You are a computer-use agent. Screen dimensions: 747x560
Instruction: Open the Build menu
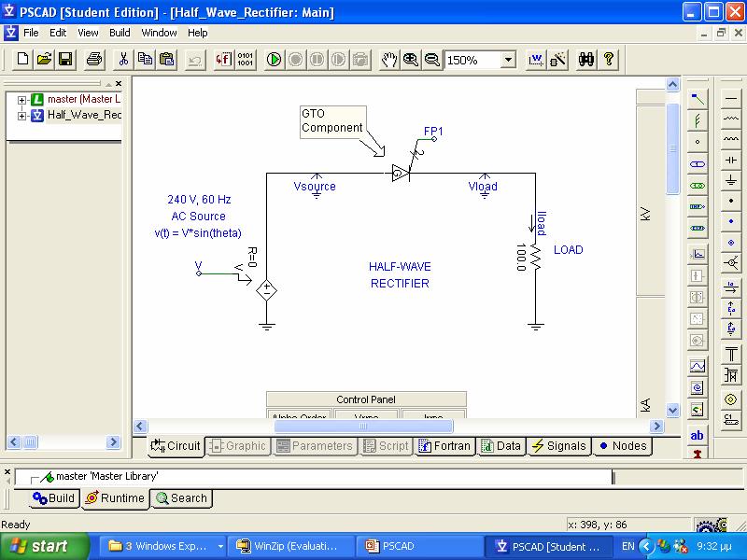tap(120, 33)
